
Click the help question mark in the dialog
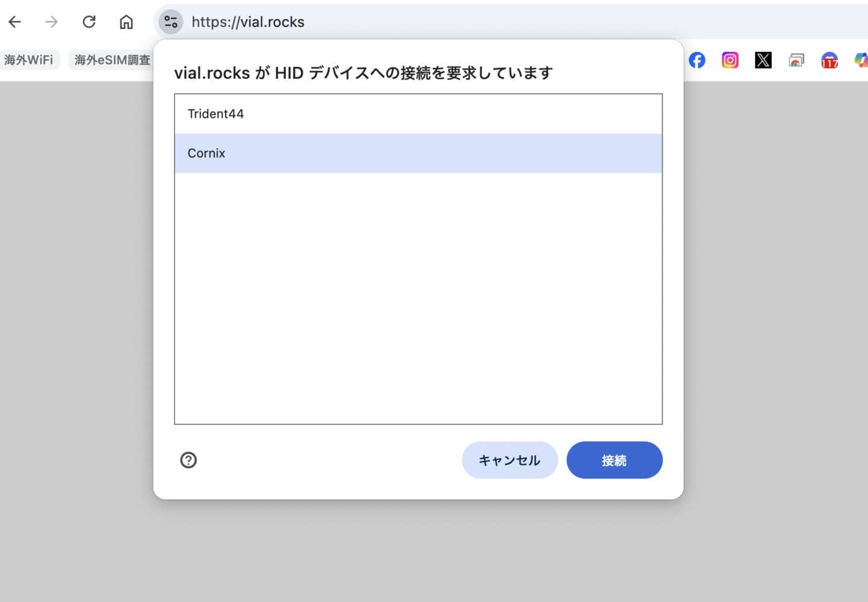pyautogui.click(x=188, y=460)
